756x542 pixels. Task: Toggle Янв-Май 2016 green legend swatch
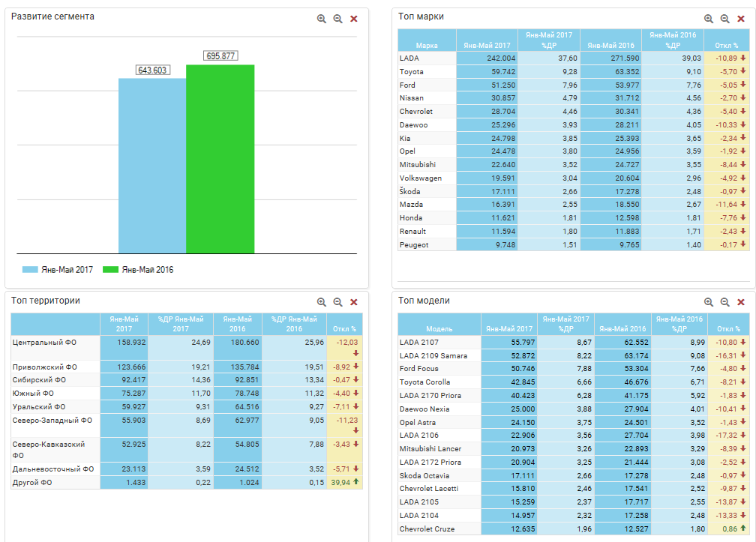(x=110, y=270)
